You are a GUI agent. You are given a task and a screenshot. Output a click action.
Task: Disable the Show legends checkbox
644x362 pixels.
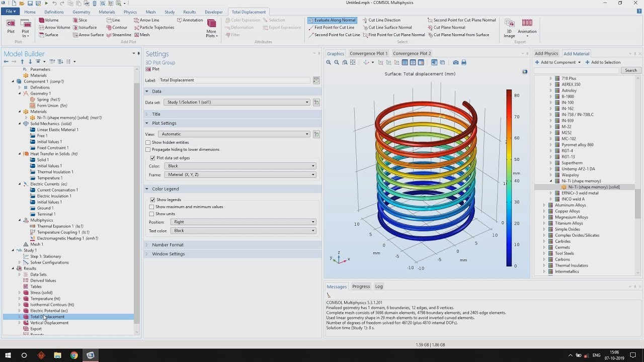coord(166,200)
